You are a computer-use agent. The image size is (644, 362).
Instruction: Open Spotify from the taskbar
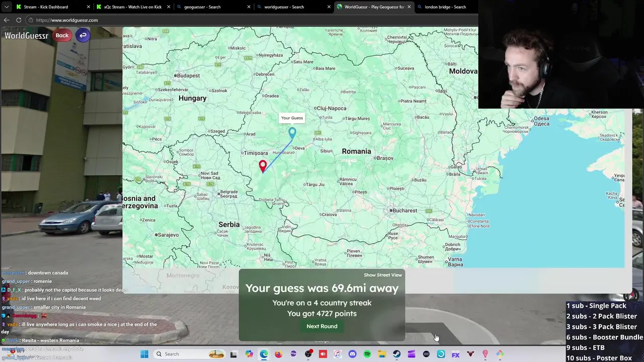point(367,354)
